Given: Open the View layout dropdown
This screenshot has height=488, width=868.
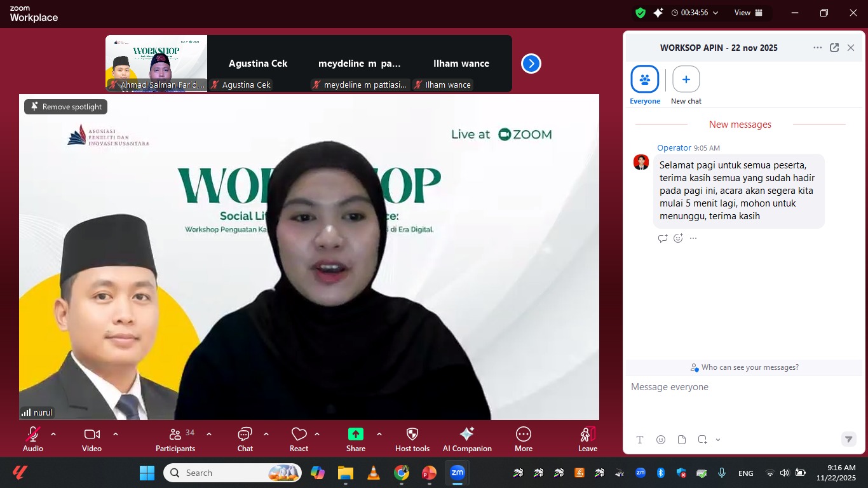Looking at the screenshot, I should (x=748, y=13).
